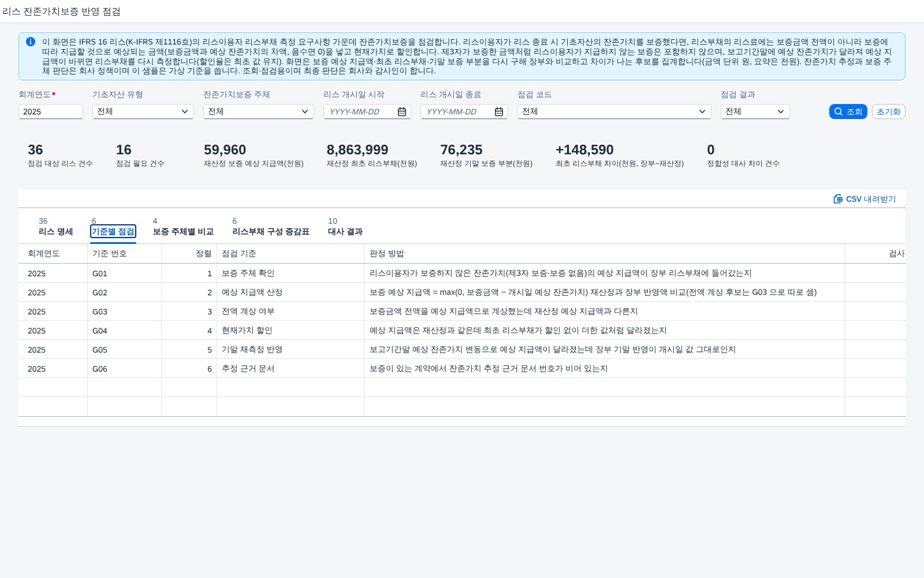Select the G02 cell
Viewport: 924px width, 578px height.
(x=125, y=292)
